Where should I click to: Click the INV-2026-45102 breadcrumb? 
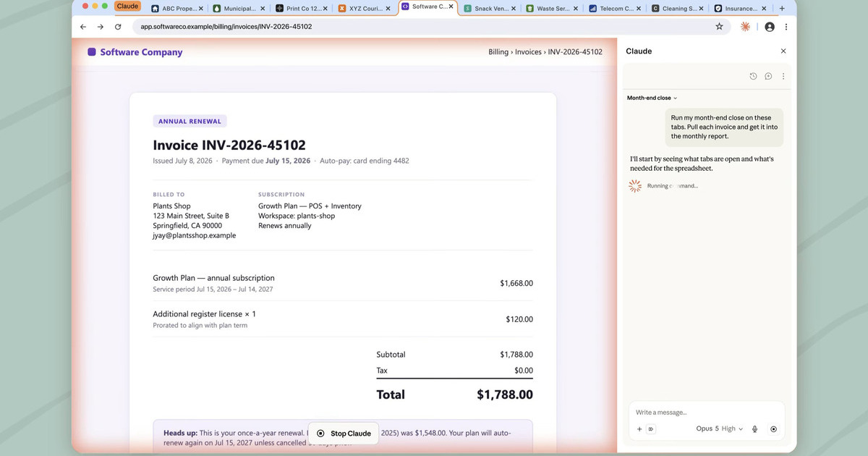[x=575, y=52]
